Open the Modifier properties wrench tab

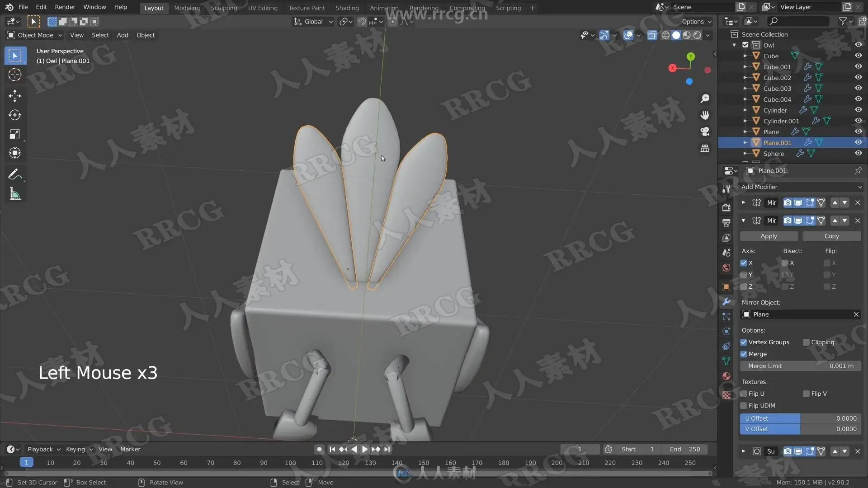click(726, 302)
